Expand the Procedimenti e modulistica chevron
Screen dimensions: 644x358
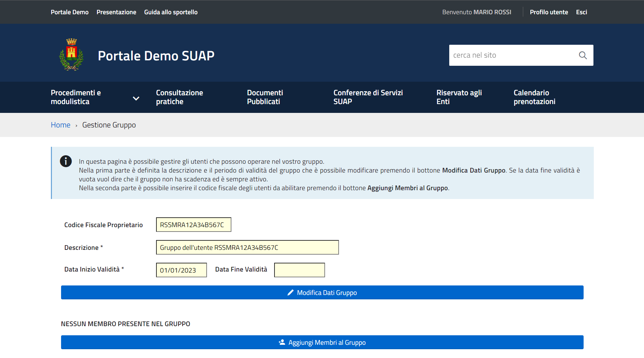136,98
